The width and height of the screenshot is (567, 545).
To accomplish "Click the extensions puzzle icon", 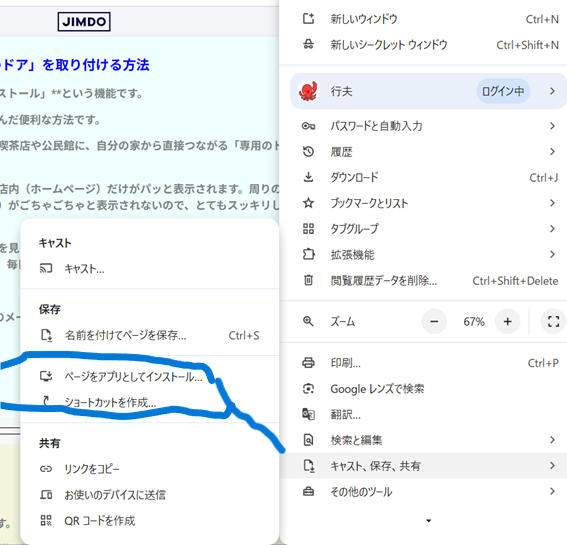I will pos(308,254).
